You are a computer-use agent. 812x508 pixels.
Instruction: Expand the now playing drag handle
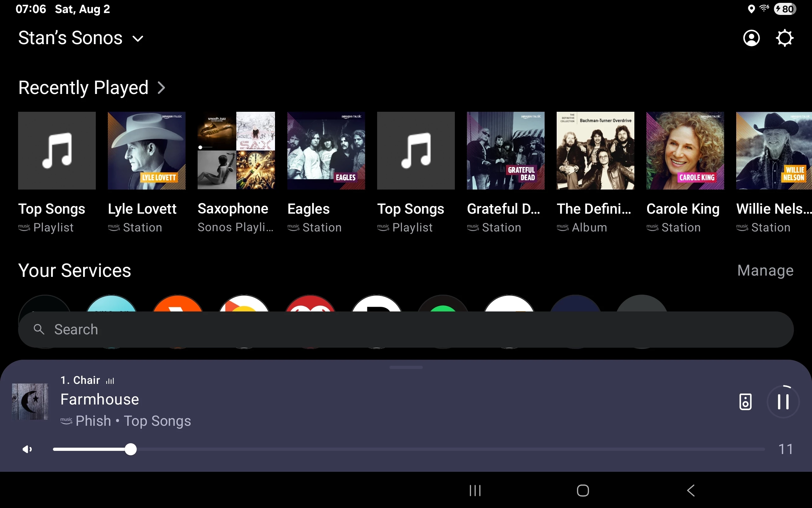pyautogui.click(x=406, y=368)
